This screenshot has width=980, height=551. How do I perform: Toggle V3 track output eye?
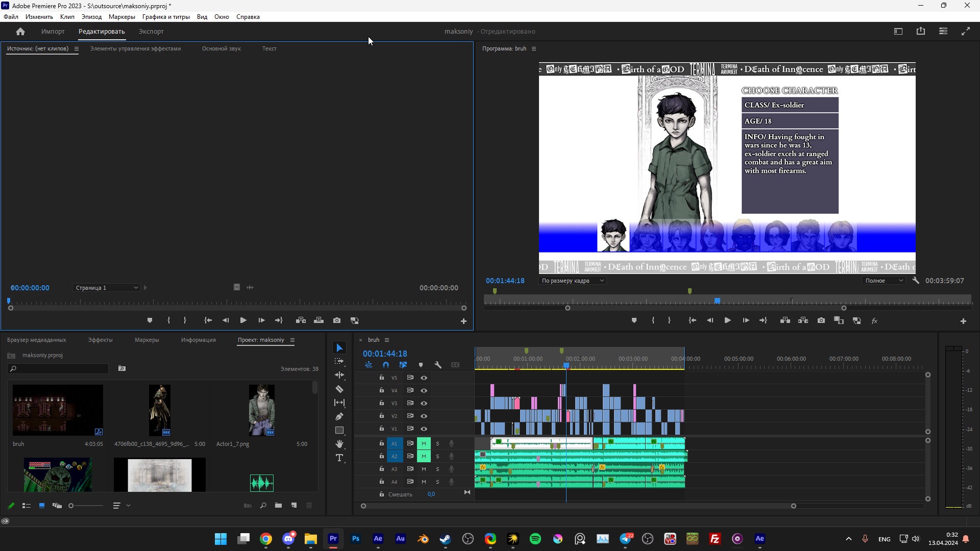click(x=424, y=403)
